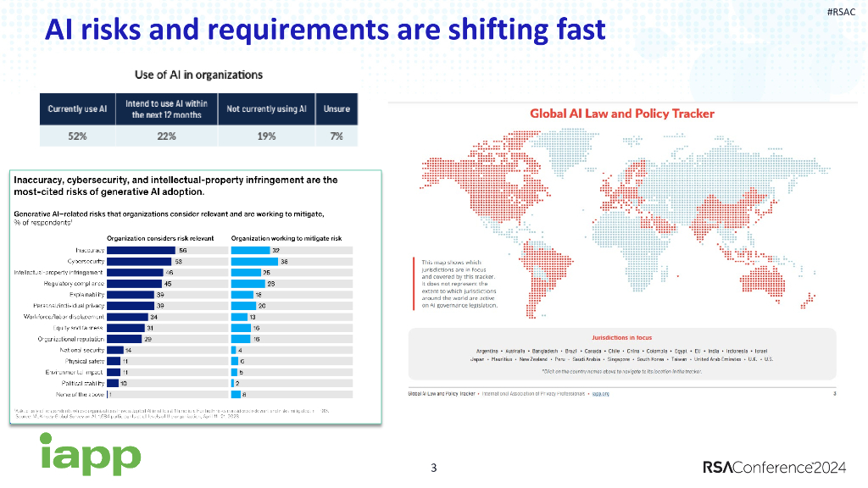
Task: Click the #RSAC hashtag
Action: [841, 12]
